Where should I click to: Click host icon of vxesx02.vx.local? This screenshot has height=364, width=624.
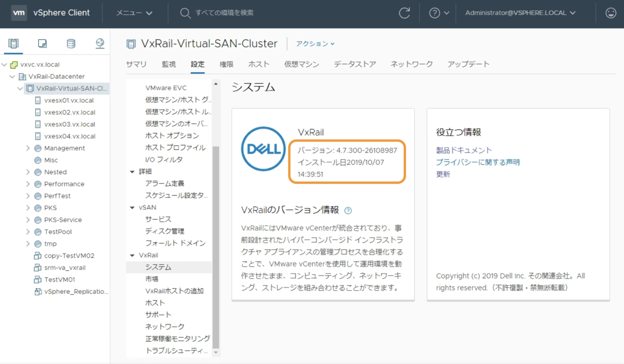38,112
